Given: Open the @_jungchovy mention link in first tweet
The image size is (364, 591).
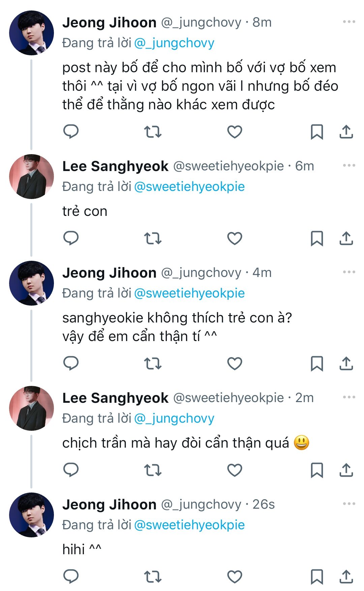Looking at the screenshot, I should tap(174, 43).
